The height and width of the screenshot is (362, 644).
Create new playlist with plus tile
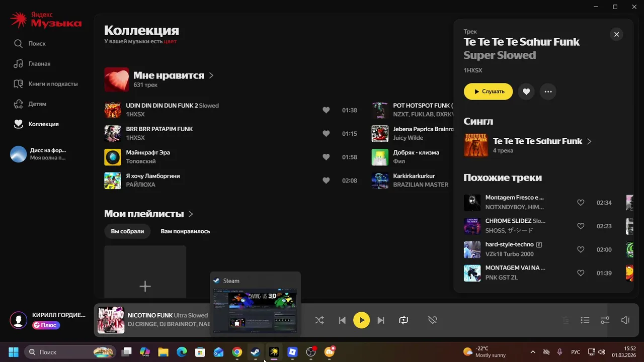145,272
